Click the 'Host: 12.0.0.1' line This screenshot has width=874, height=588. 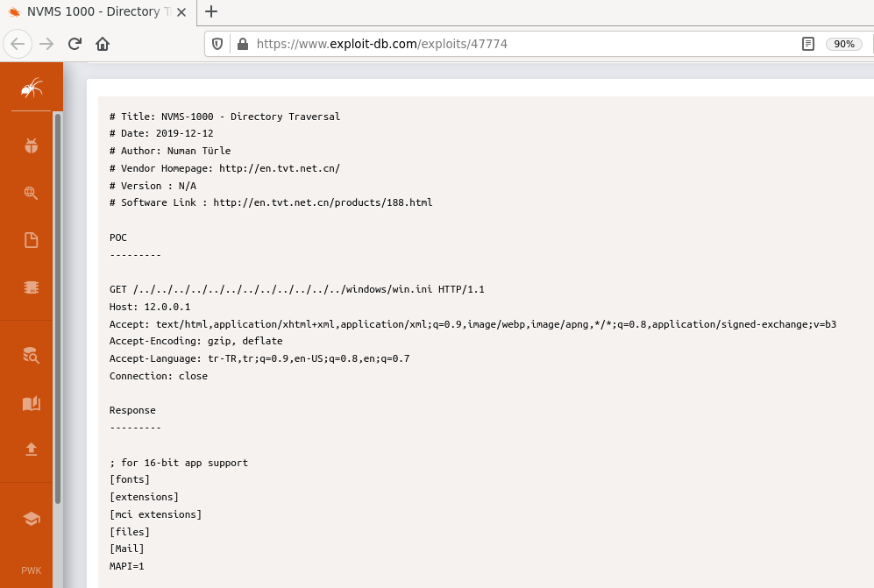click(150, 307)
